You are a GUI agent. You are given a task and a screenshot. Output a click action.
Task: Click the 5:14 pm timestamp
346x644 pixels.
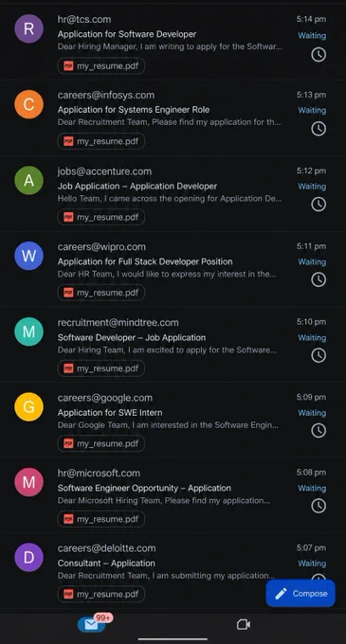pyautogui.click(x=312, y=19)
